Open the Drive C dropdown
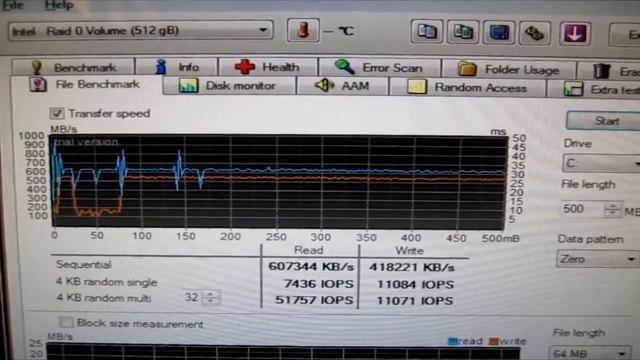The width and height of the screenshot is (640, 360). [x=601, y=164]
